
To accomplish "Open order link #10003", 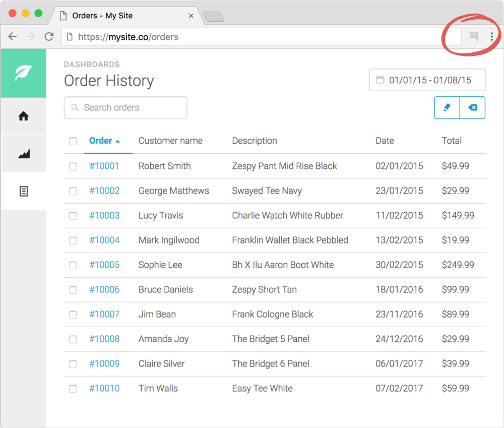I will [x=104, y=215].
